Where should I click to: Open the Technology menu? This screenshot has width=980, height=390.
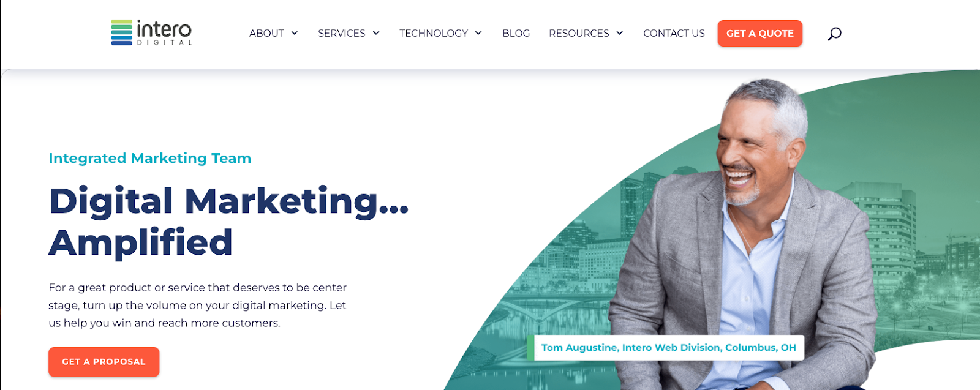click(434, 33)
